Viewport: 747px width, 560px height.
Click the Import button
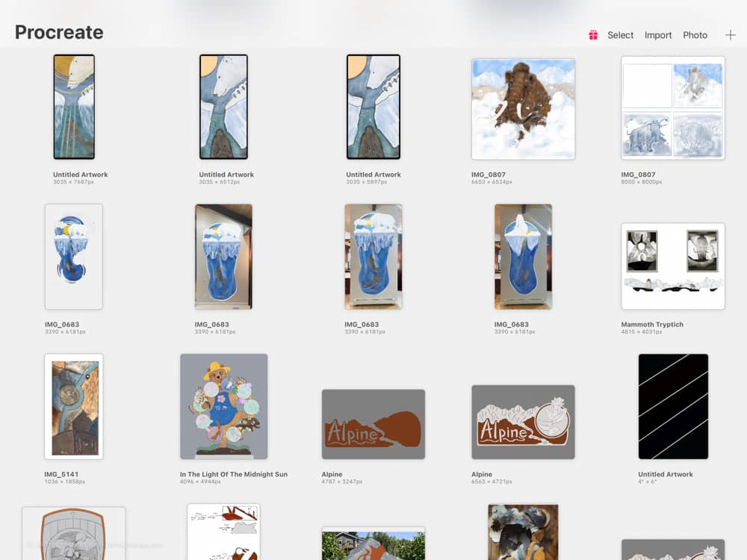pyautogui.click(x=658, y=35)
